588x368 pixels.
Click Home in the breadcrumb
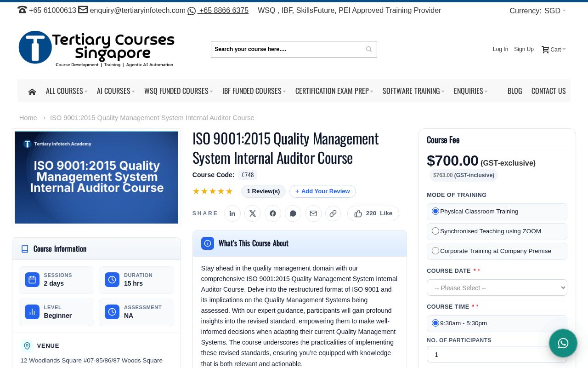[x=28, y=118]
